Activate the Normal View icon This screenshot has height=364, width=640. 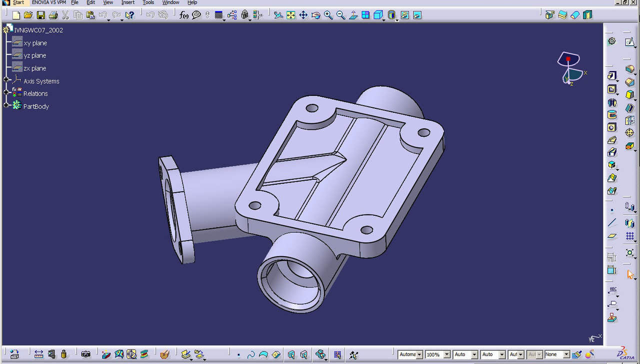[353, 15]
